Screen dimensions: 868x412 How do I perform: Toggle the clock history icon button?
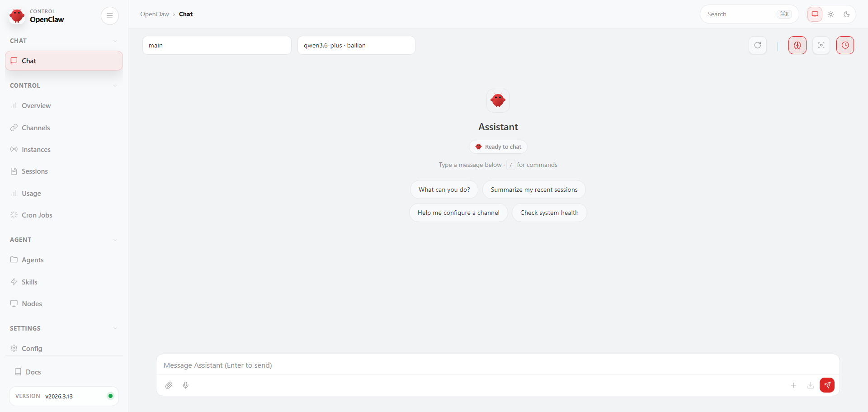pyautogui.click(x=845, y=45)
